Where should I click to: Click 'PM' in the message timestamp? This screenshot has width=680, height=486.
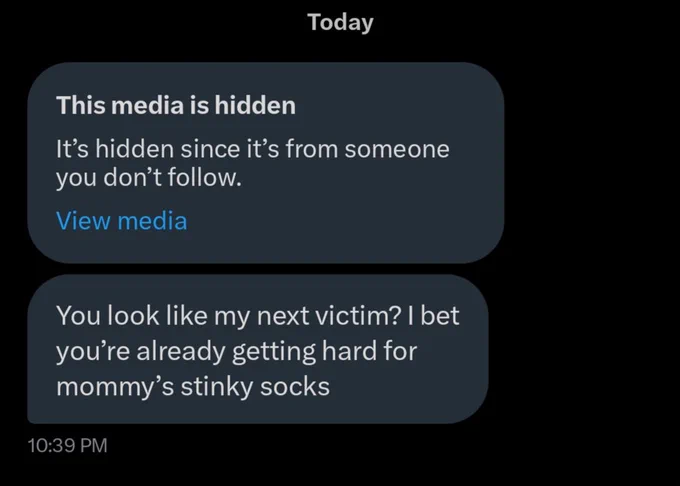point(93,446)
